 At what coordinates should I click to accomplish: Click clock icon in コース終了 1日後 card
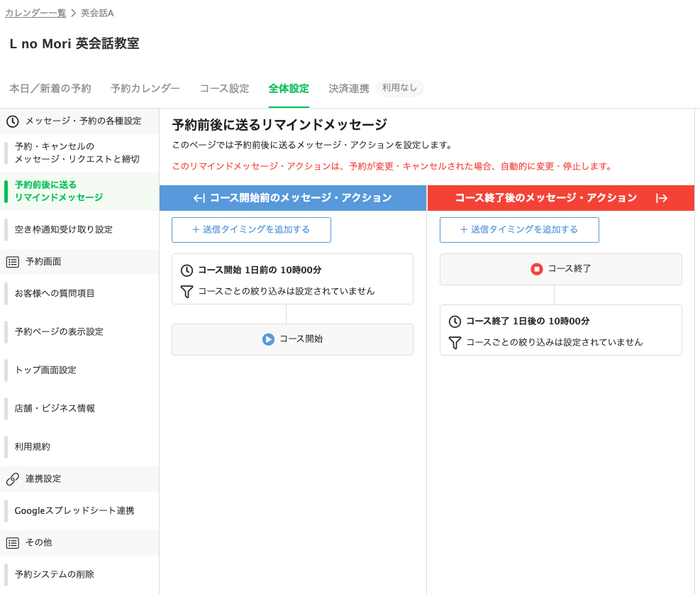coord(455,322)
